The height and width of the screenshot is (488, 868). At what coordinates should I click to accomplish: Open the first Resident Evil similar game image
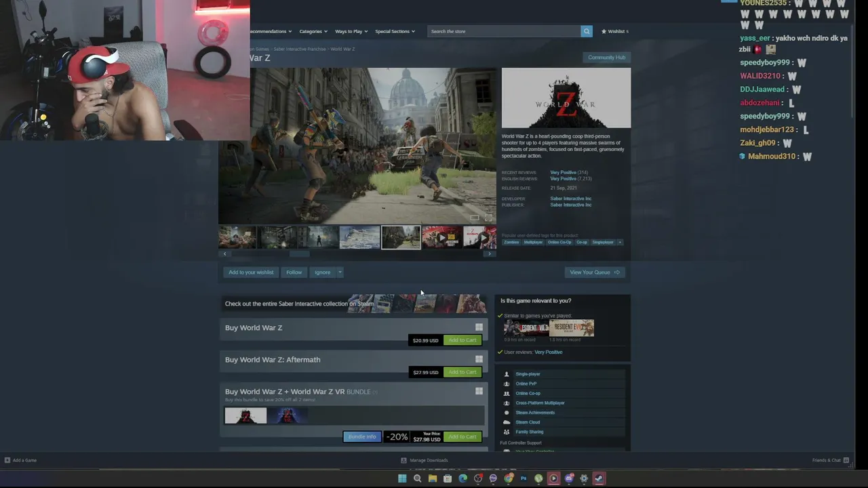(526, 328)
